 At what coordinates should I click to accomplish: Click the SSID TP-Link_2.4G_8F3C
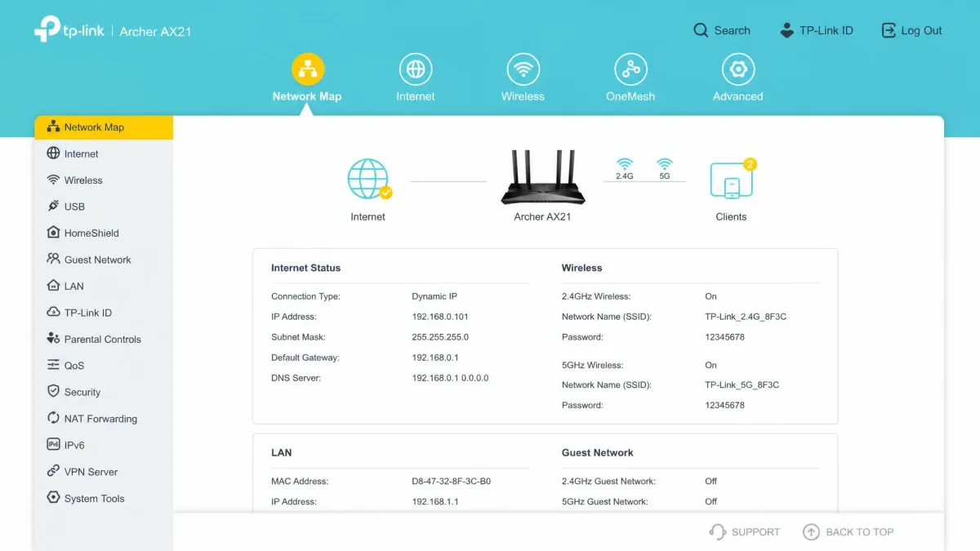(746, 317)
